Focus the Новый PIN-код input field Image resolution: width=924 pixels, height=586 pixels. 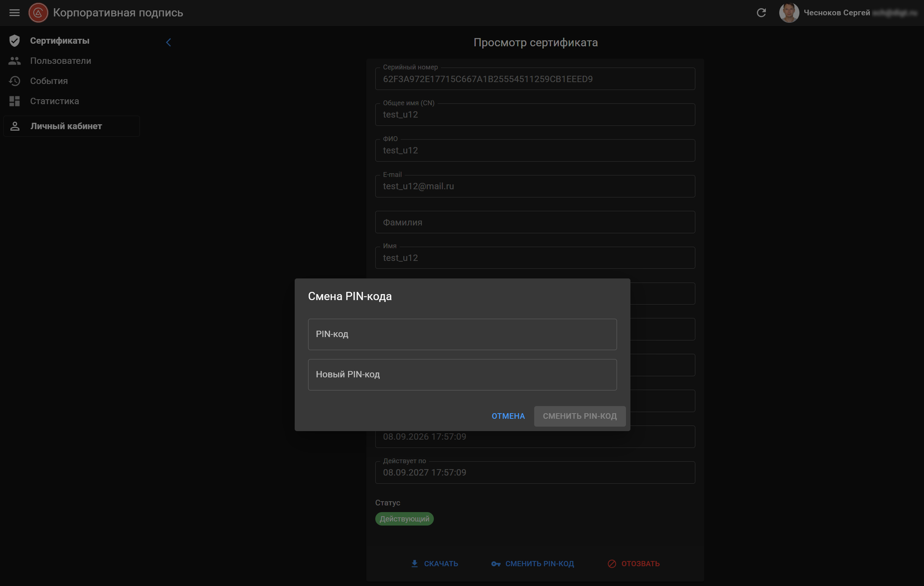462,374
